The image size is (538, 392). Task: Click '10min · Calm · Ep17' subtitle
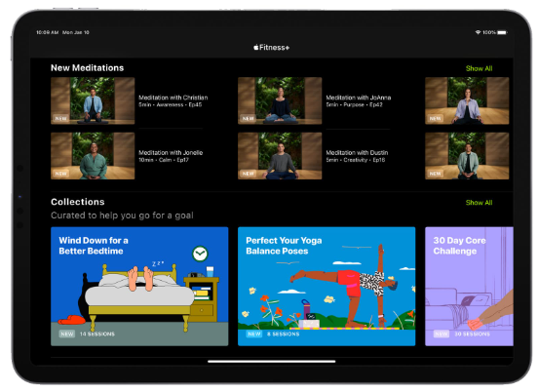click(164, 160)
